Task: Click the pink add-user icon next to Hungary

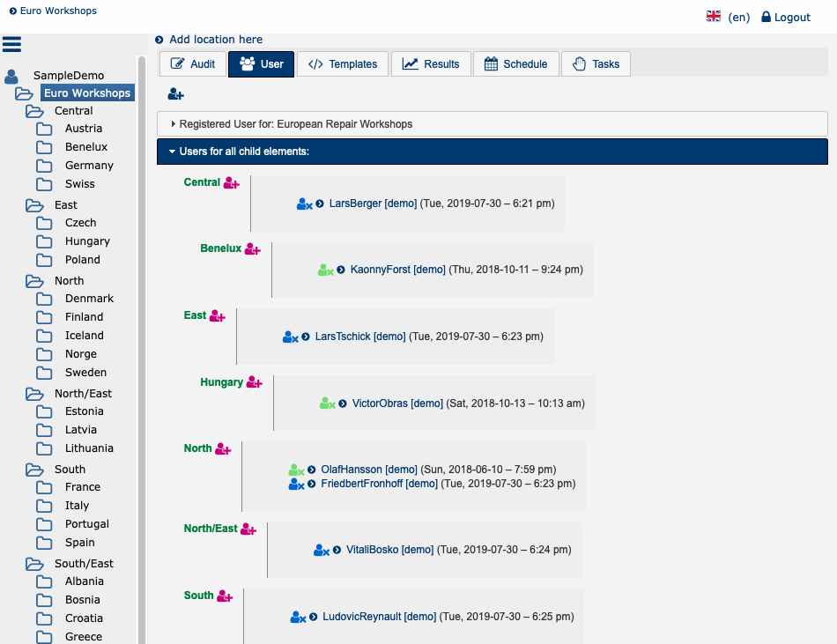Action: click(x=254, y=382)
